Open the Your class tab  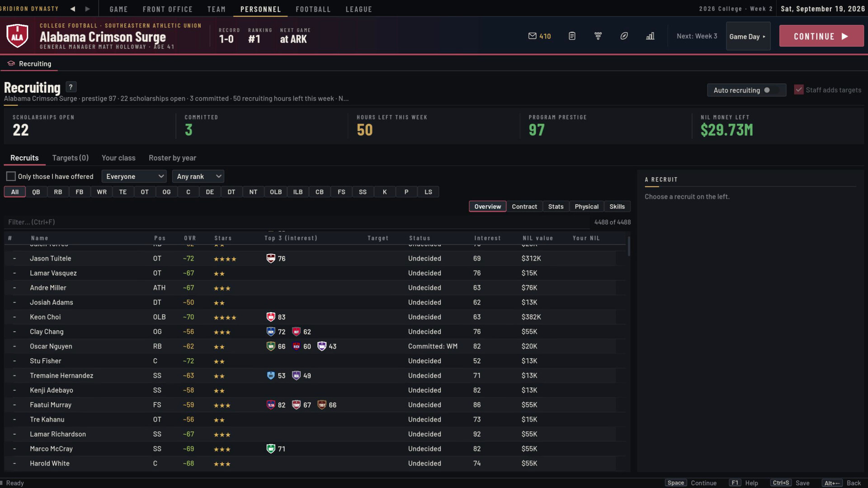tap(118, 158)
